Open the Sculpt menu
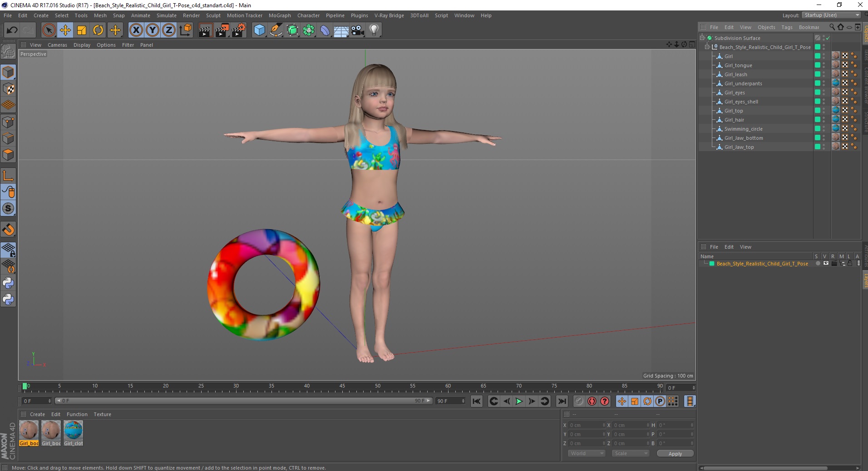The height and width of the screenshot is (471, 868). (x=213, y=15)
